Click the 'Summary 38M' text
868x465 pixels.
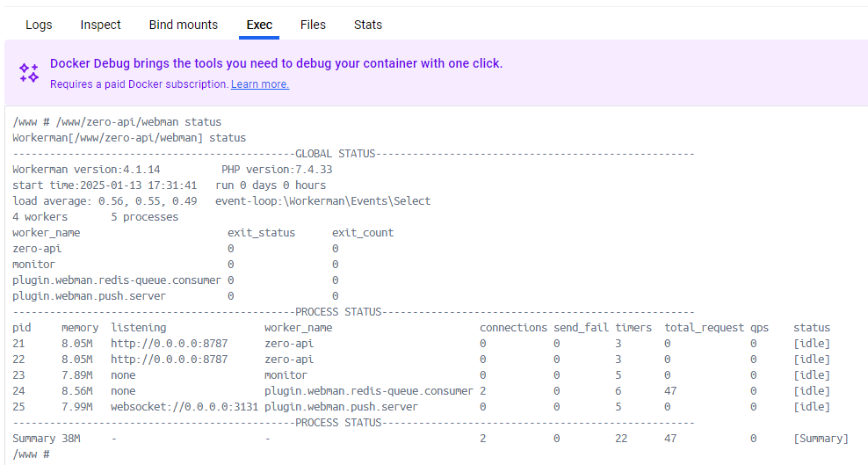pyautogui.click(x=46, y=439)
